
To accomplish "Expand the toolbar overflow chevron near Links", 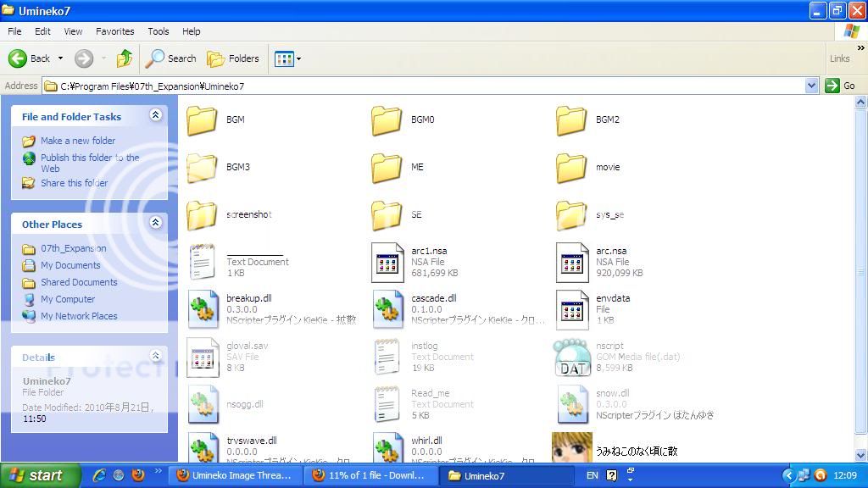I will click(861, 48).
